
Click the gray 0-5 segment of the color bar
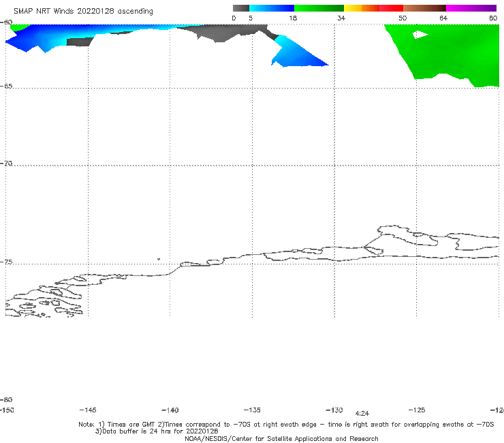point(241,8)
